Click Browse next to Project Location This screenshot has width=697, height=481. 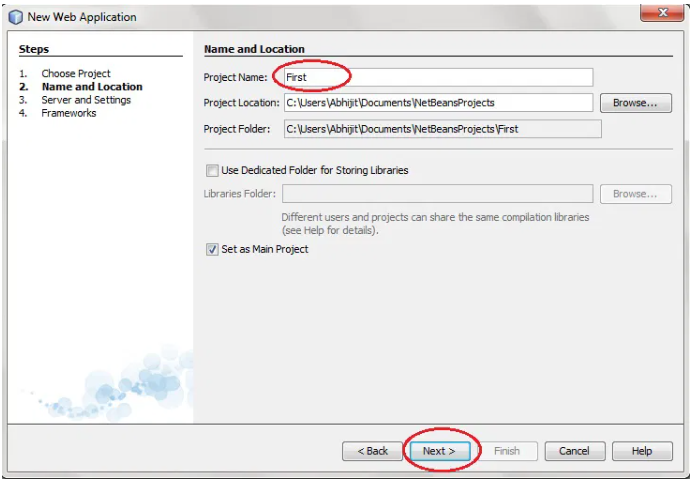click(x=635, y=103)
